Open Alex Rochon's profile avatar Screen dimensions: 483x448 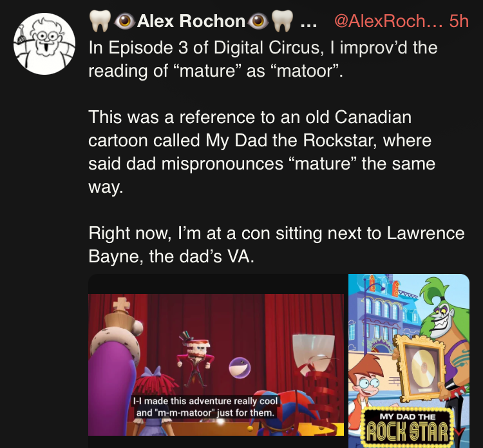pyautogui.click(x=44, y=44)
